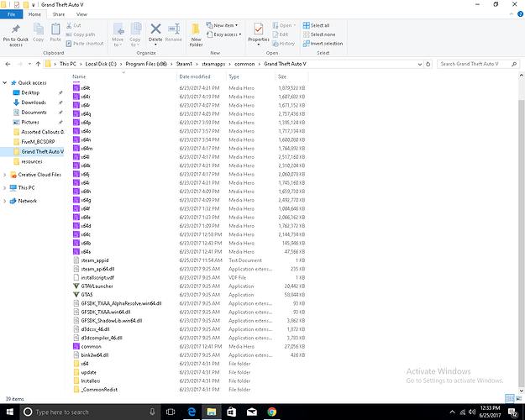Select the _CommonRedist folder
This screenshot has height=420, width=525.
point(99,390)
